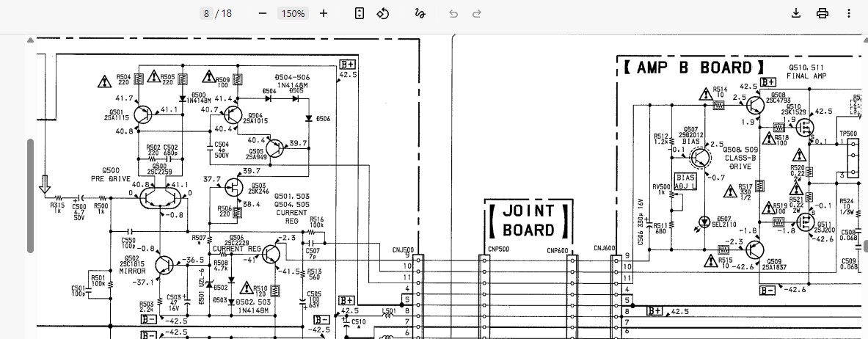Click the JOINT BOARD label in schematic
This screenshot has width=868, height=339.
(528, 220)
